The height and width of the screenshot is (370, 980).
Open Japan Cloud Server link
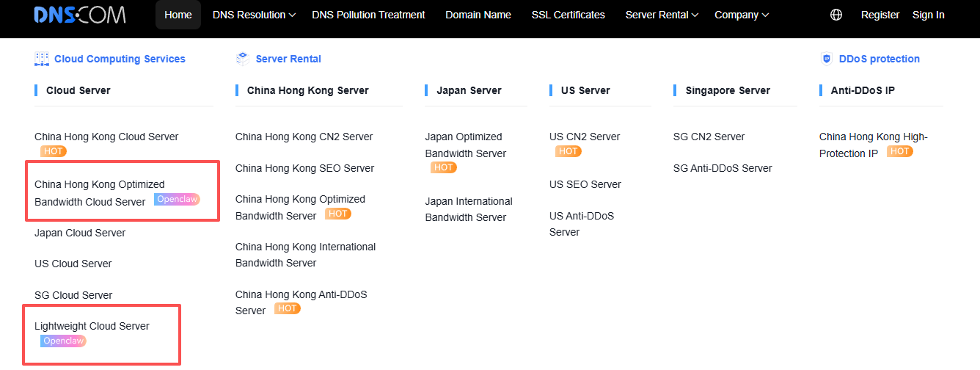[80, 233]
